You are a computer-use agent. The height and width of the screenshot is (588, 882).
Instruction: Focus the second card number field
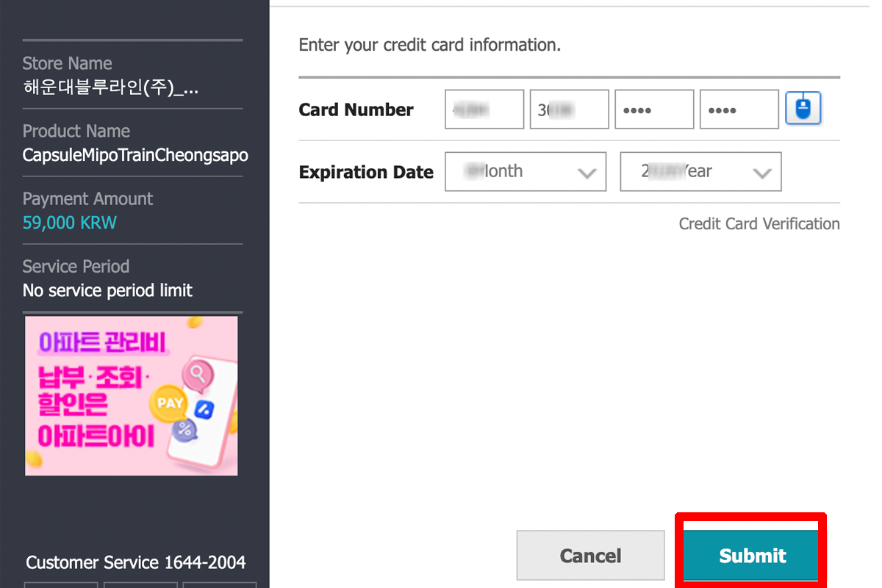(570, 110)
